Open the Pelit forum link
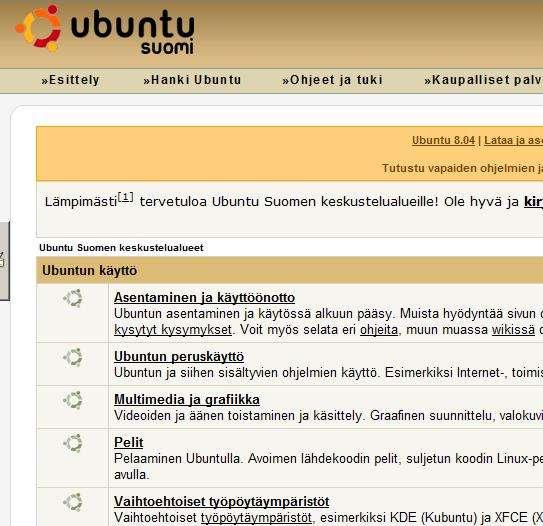The image size is (543, 526). pos(128,442)
